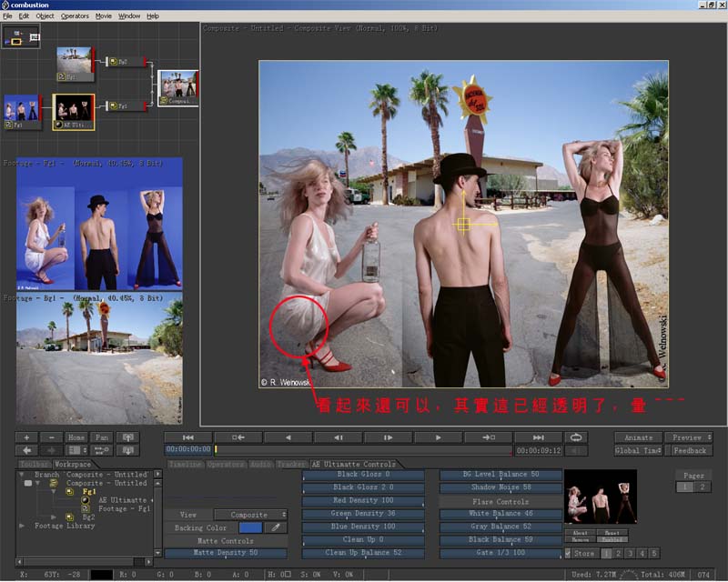Click the Matte Controls button

[226, 541]
